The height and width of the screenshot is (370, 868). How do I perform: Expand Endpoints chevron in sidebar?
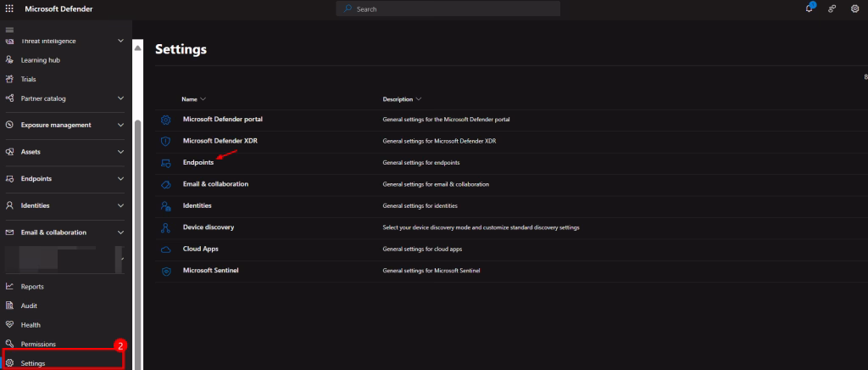(120, 179)
